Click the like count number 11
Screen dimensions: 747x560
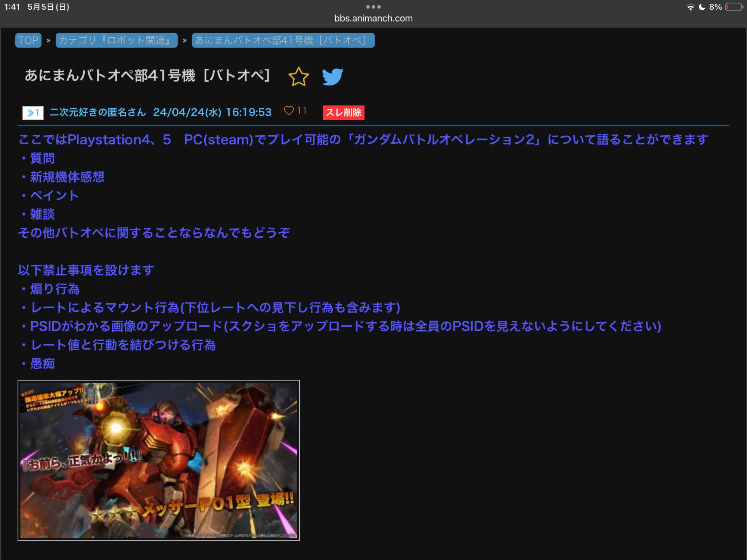pyautogui.click(x=302, y=111)
